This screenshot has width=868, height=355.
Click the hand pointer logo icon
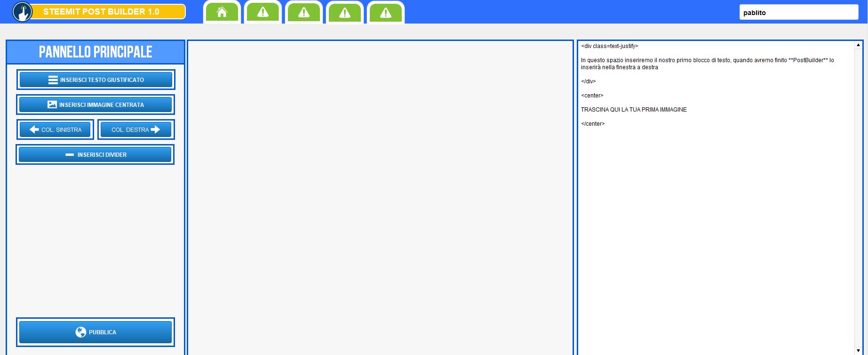pyautogui.click(x=22, y=12)
